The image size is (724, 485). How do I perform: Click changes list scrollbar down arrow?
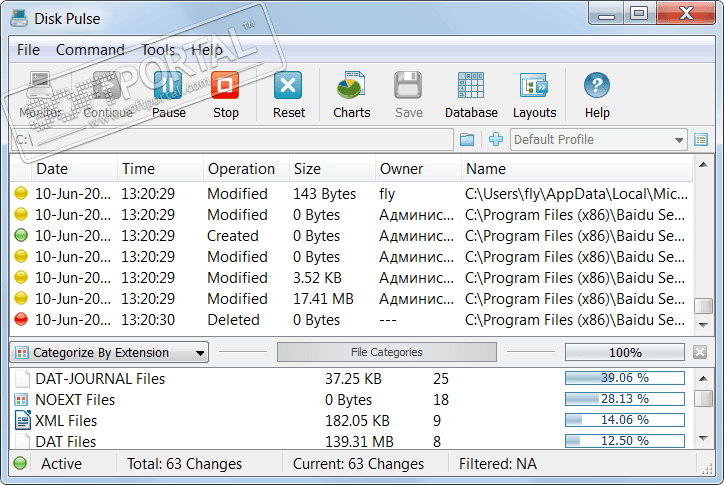pos(703,325)
